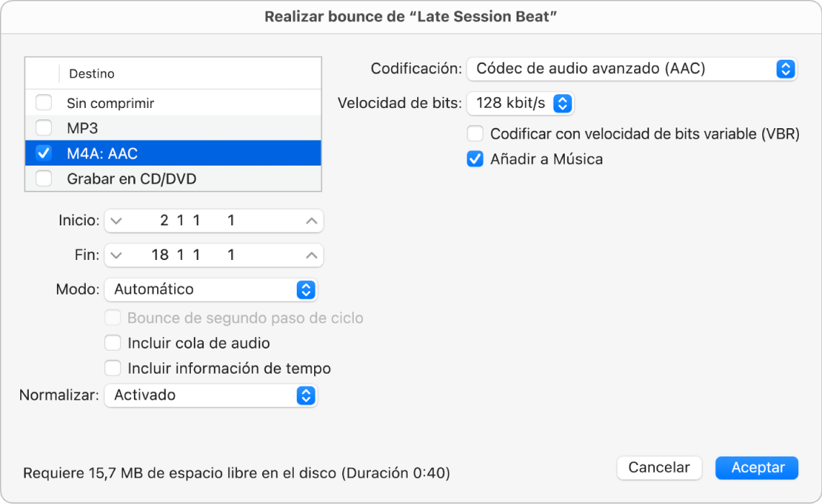Screen dimensions: 822x504
Task: Enable Incluir cola de audio
Action: [113, 343]
